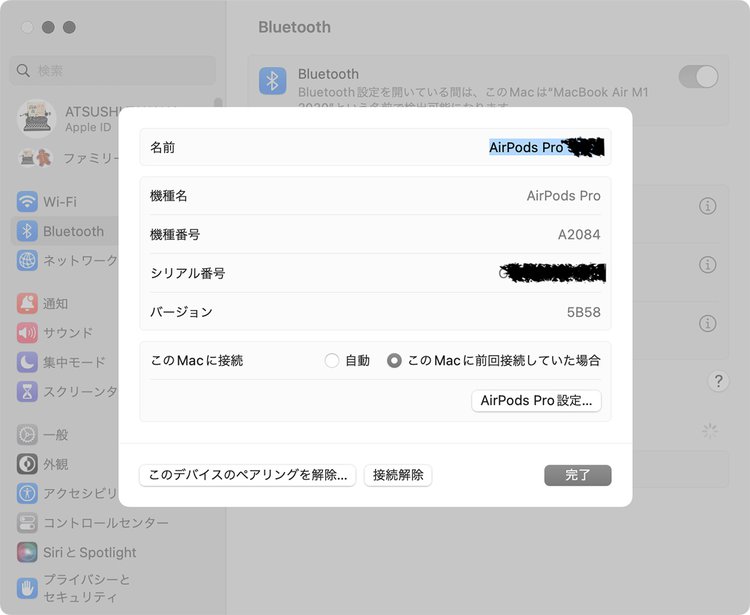The image size is (750, 615).
Task: Open アクセシビリティ icon in sidebar
Action: pos(27,493)
